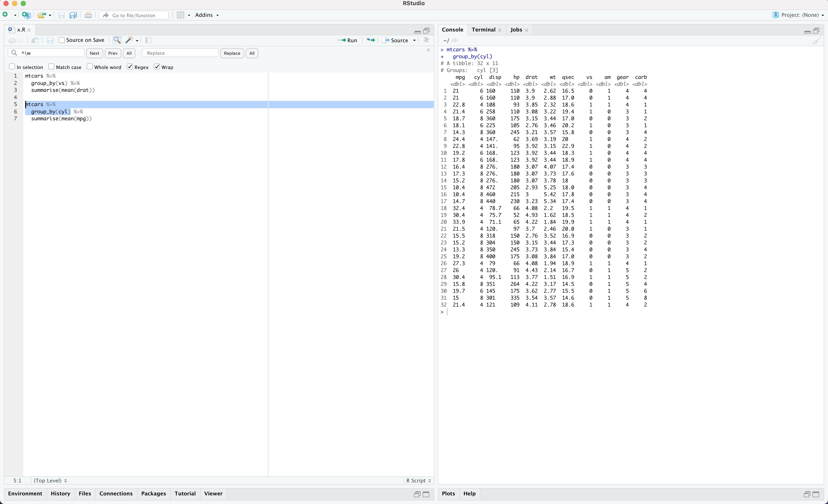Enable Source on Save checkbox
Image resolution: width=828 pixels, height=504 pixels.
pos(61,40)
